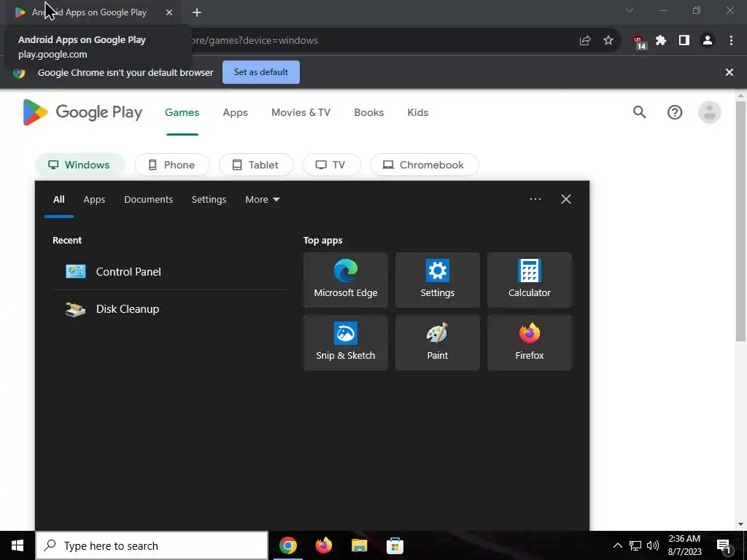Close the Windows search panel

pos(566,199)
